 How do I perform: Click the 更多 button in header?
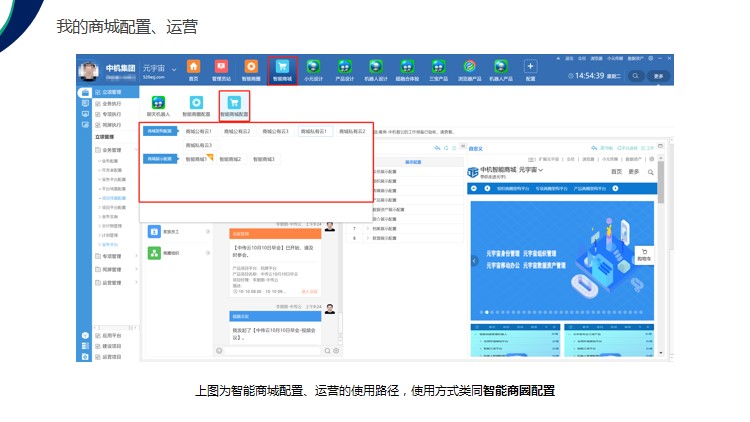[x=659, y=76]
